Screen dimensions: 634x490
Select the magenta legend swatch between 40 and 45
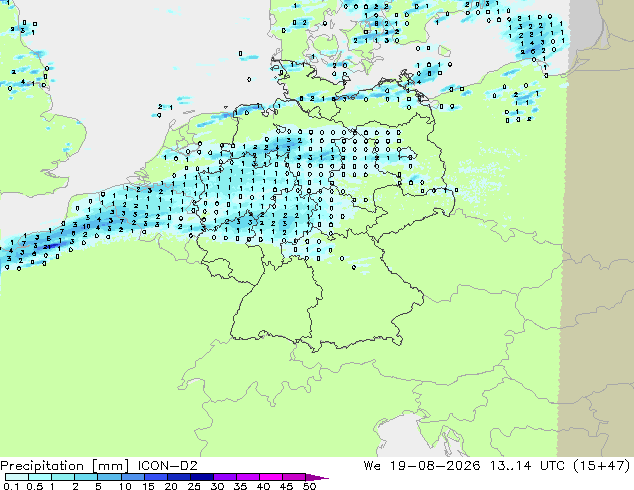pos(271,477)
